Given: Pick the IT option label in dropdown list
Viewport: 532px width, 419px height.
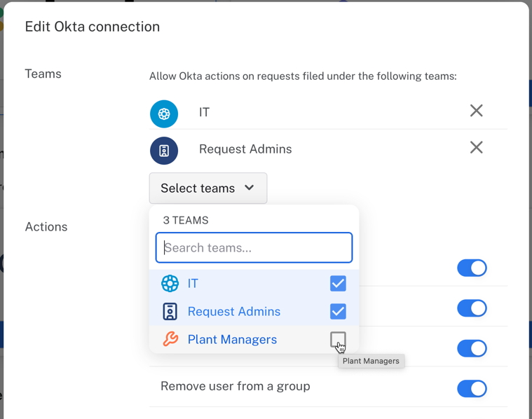Looking at the screenshot, I should 193,283.
